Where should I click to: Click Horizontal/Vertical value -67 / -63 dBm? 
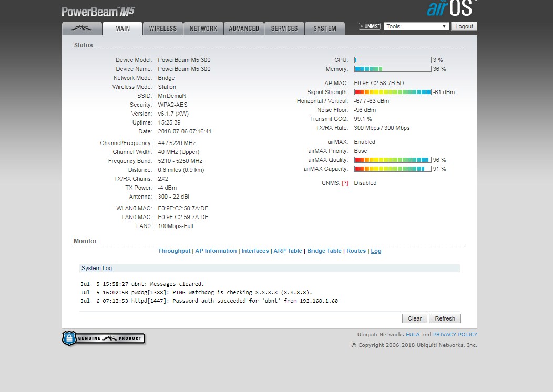(x=371, y=101)
